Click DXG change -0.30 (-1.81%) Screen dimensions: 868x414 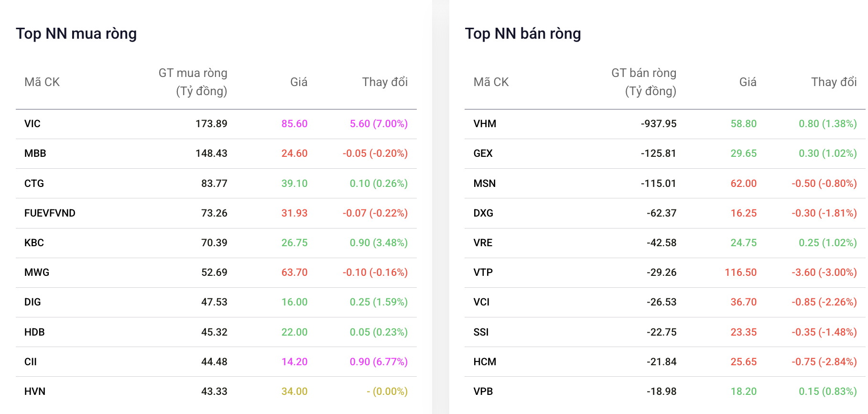[x=825, y=213]
